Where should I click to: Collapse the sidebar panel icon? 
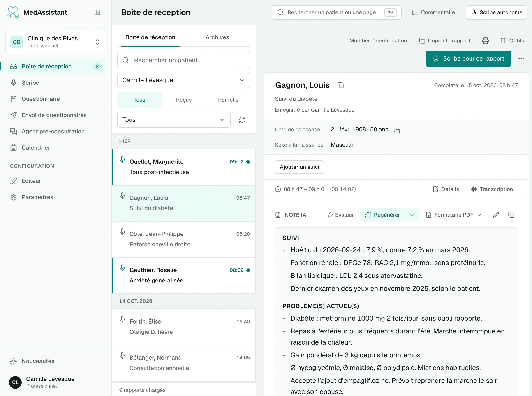point(97,12)
